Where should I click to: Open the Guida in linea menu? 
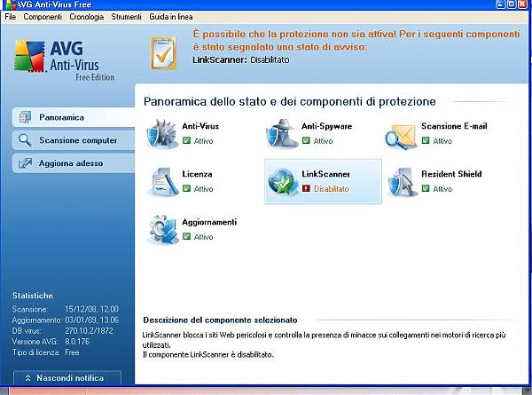pos(171,17)
